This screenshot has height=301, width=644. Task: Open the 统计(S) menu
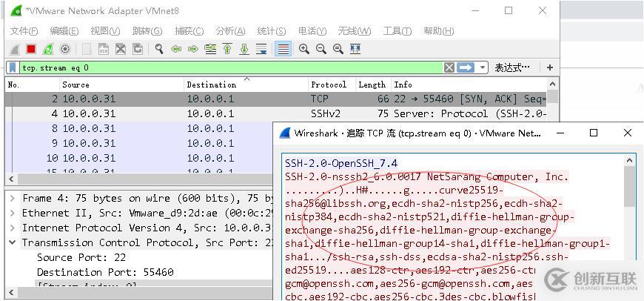click(272, 31)
